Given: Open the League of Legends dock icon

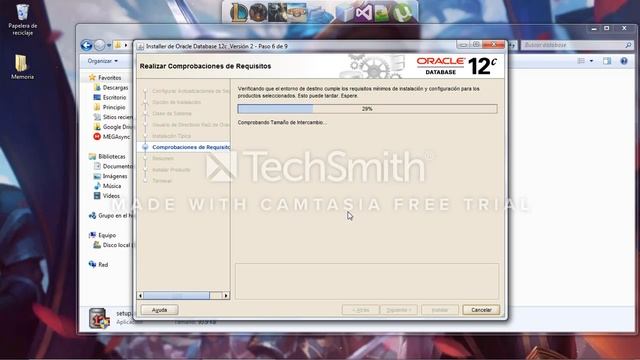Looking at the screenshot, I should point(239,13).
